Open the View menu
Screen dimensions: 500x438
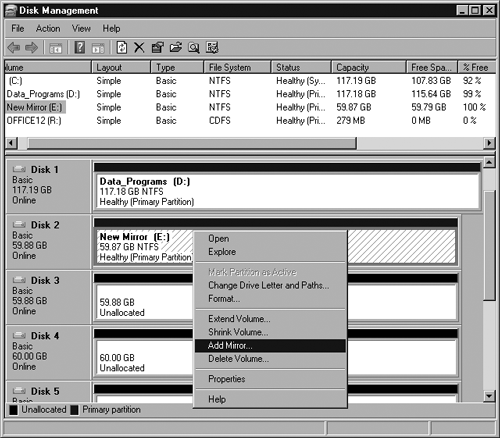81,29
